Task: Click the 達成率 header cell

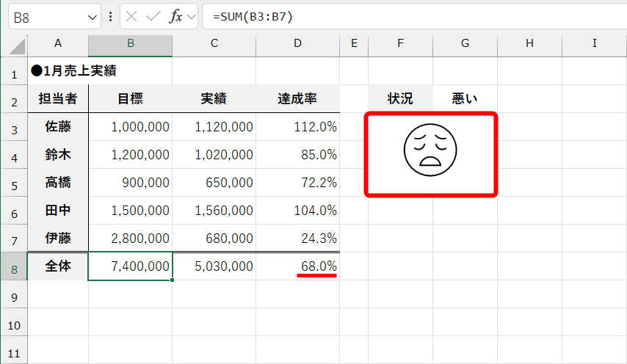Action: click(x=297, y=98)
